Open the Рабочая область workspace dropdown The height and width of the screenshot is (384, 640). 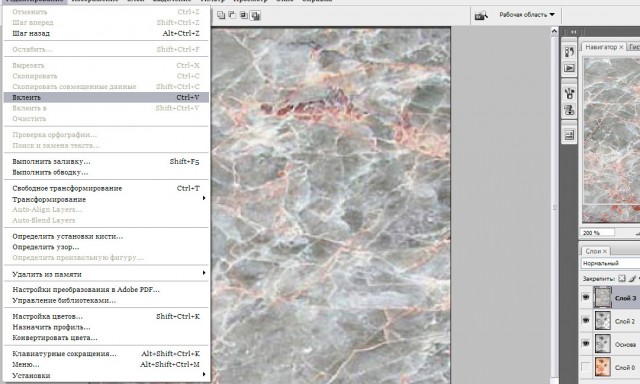[527, 15]
